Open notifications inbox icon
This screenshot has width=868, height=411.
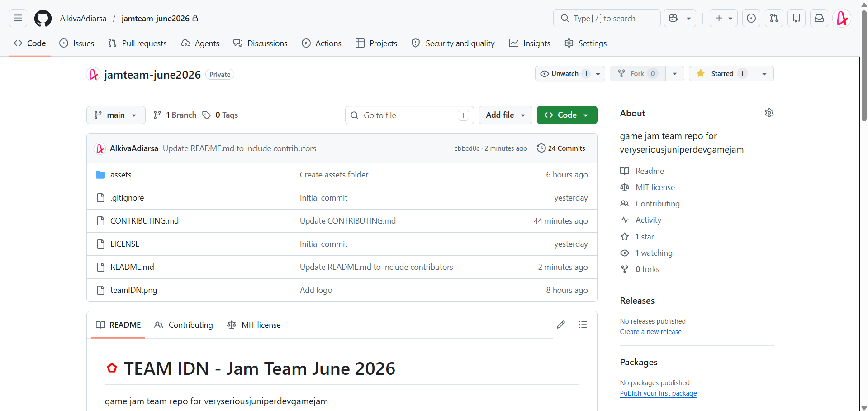pyautogui.click(x=819, y=18)
